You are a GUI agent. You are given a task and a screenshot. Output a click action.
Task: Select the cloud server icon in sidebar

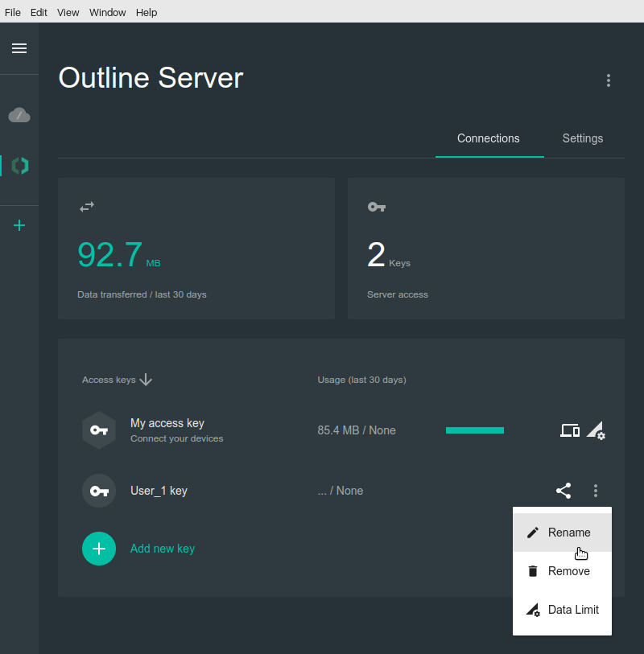coord(19,116)
